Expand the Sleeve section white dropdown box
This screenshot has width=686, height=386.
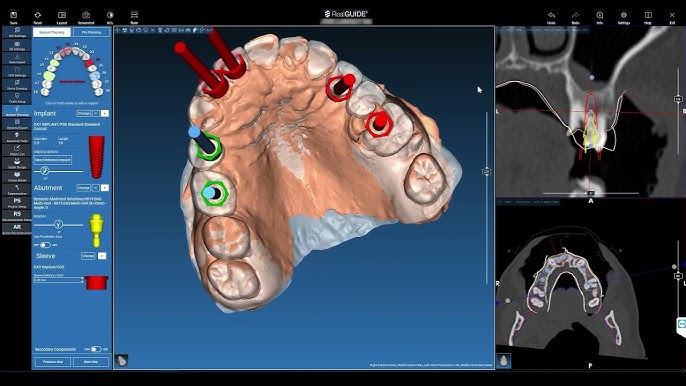(102, 256)
